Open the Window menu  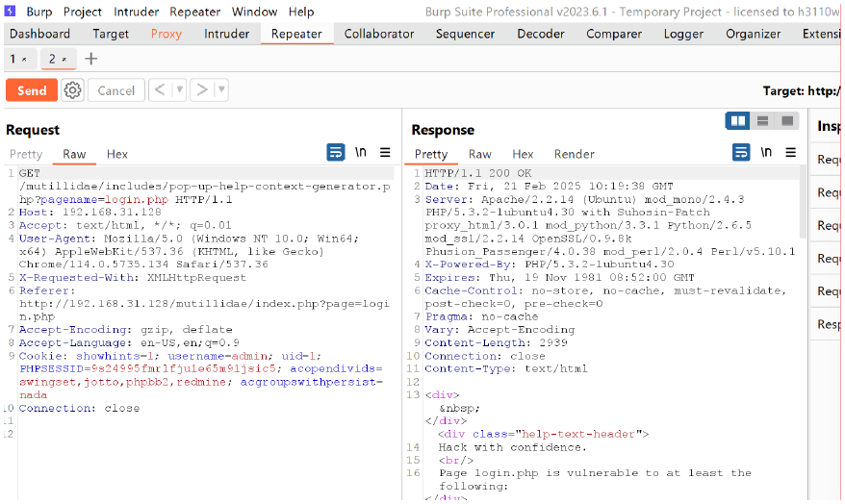(254, 12)
